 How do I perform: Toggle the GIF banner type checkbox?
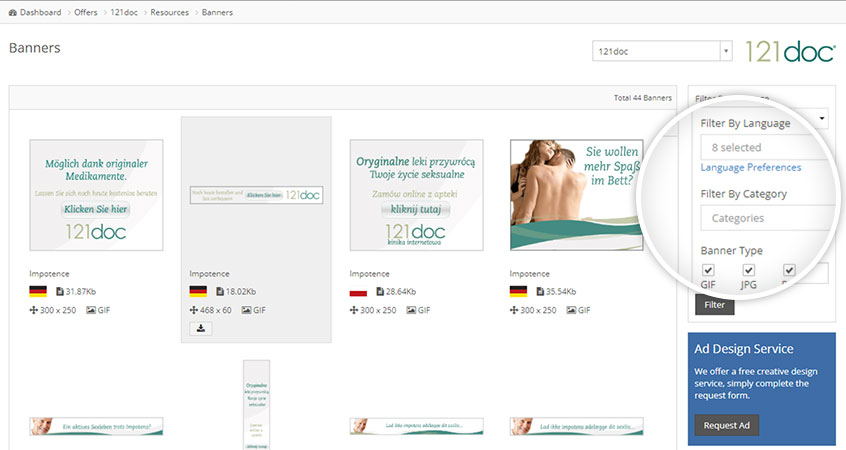[x=708, y=270]
